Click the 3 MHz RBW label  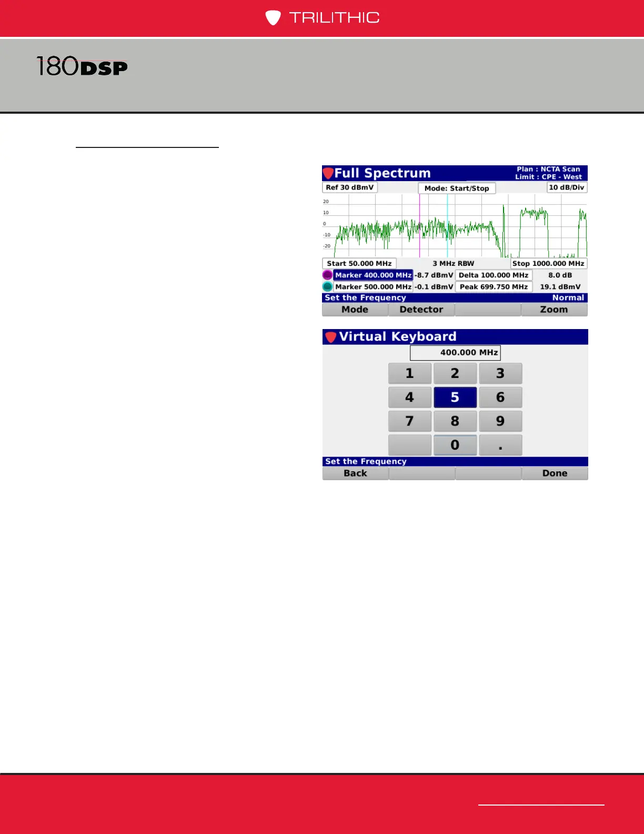(x=453, y=263)
